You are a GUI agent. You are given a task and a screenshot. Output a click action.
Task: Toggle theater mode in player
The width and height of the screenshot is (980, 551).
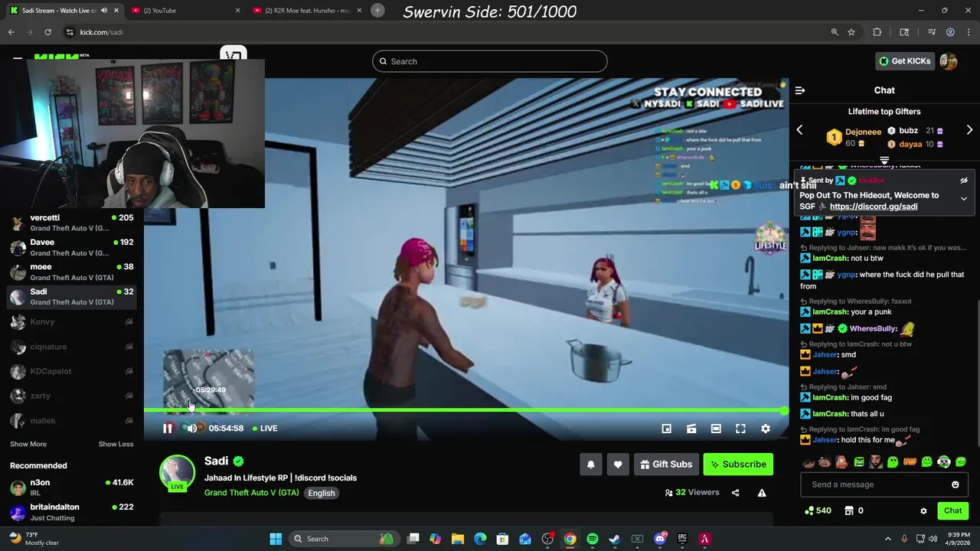click(716, 429)
